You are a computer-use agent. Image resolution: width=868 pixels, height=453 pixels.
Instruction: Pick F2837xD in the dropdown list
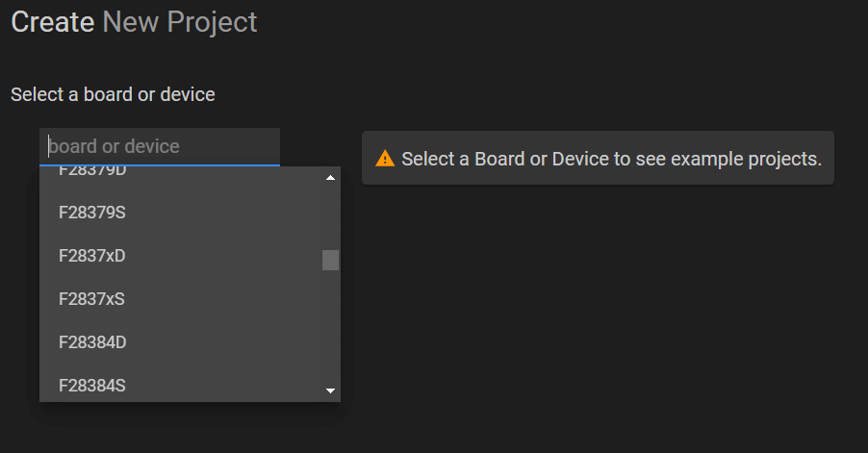coord(92,256)
